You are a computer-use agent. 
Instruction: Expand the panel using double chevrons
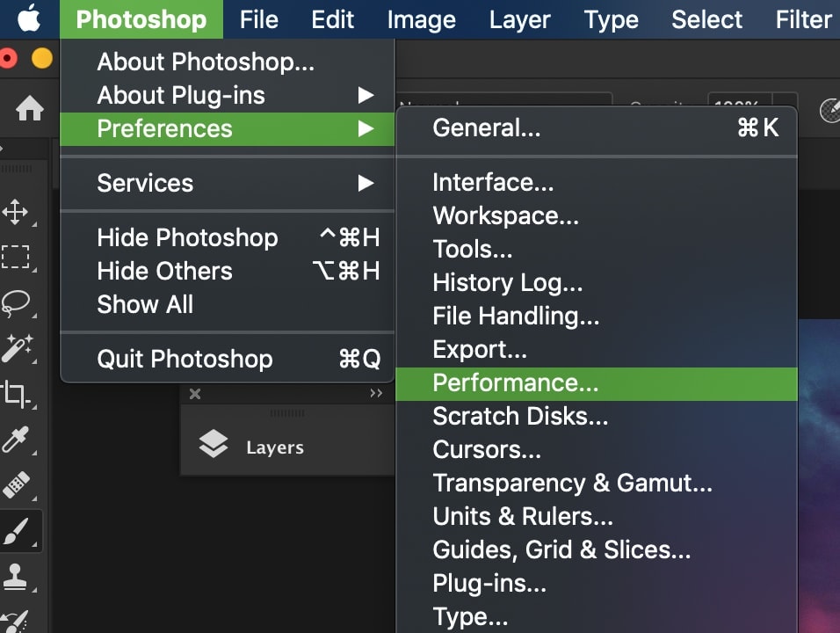point(376,393)
